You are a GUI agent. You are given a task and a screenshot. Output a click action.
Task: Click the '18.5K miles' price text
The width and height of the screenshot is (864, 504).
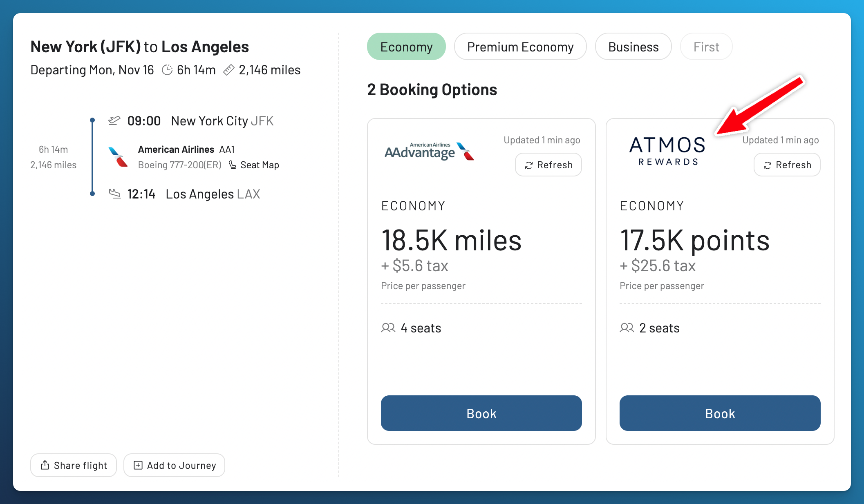[451, 240]
